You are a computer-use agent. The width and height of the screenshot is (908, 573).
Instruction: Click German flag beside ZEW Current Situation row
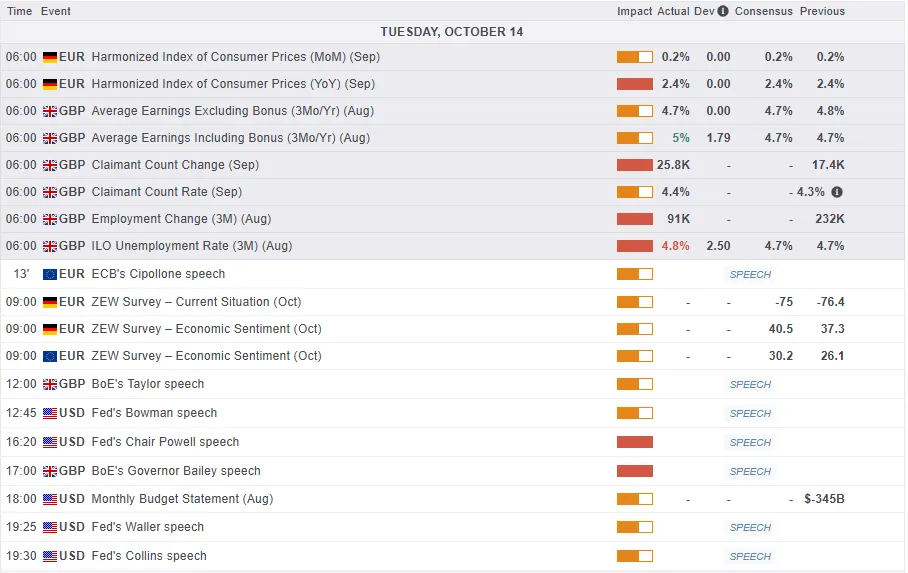click(49, 302)
